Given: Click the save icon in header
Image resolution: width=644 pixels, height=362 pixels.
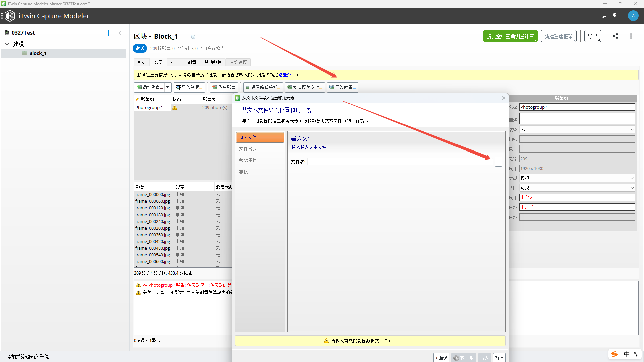Looking at the screenshot, I should [x=604, y=16].
